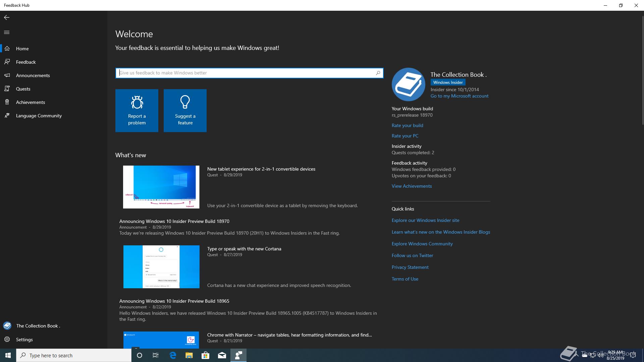The width and height of the screenshot is (644, 362).
Task: Click Feedback Hub icon on taskbar
Action: pos(238,355)
